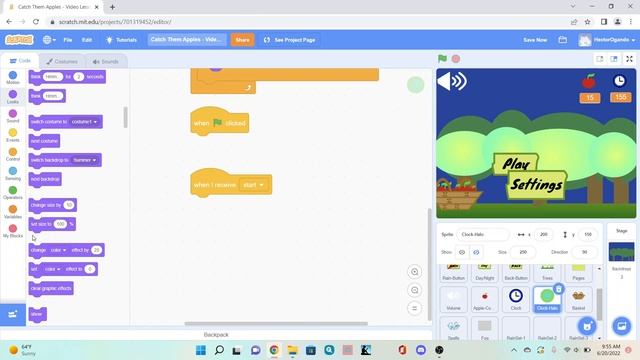
Task: Click the Settings sign on the stage
Action: (x=537, y=185)
